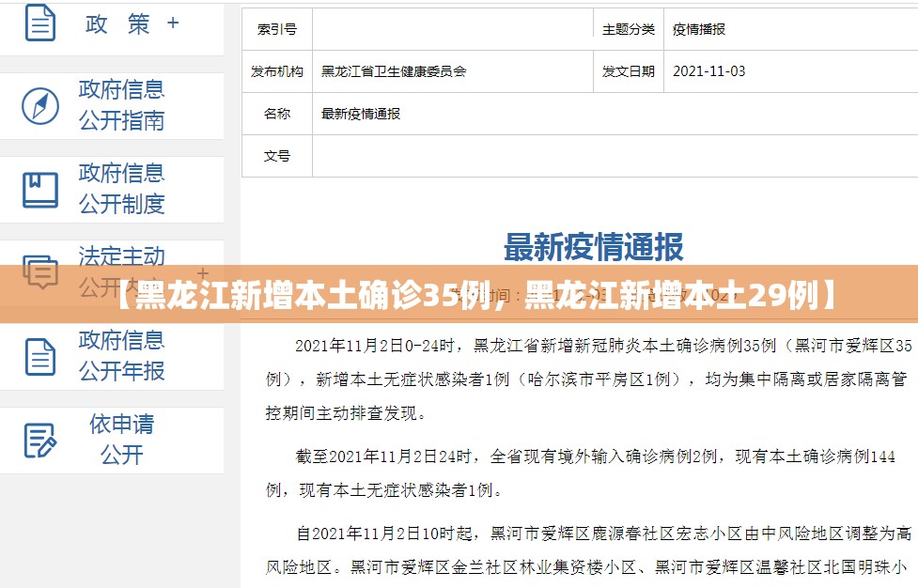Click the date 2021-11-03
The width and height of the screenshot is (918, 588).
tap(709, 71)
